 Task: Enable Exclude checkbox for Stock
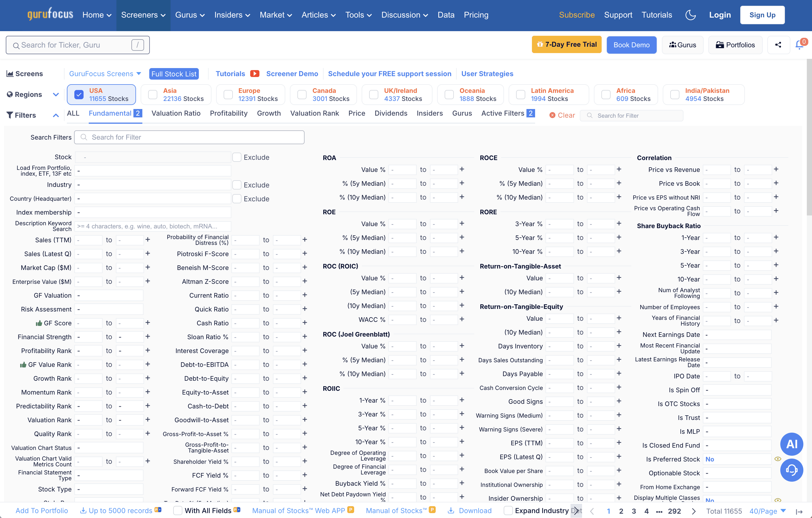pos(237,157)
